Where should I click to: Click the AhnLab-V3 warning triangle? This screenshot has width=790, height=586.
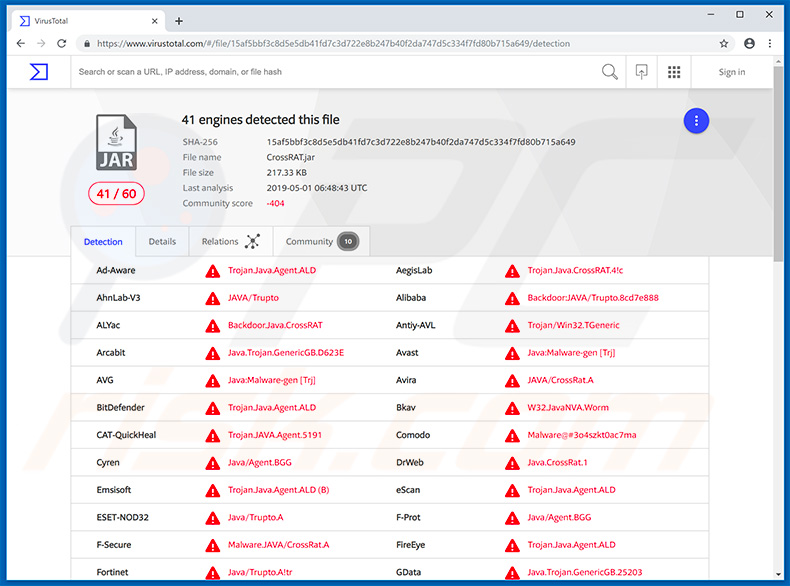[x=213, y=298]
